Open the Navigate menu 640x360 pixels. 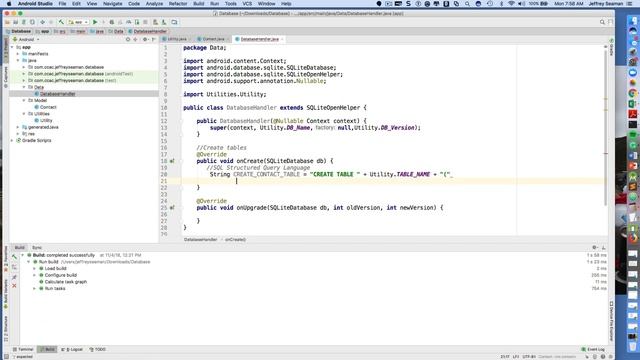pos(112,4)
